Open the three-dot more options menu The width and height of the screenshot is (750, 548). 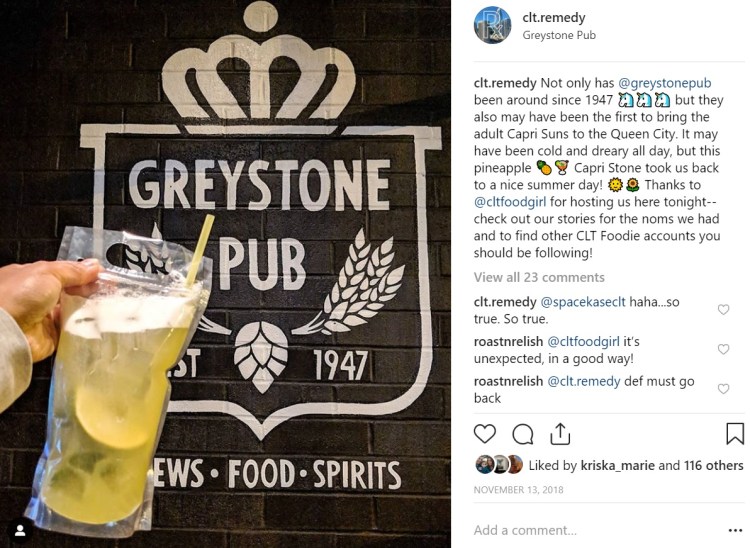pyautogui.click(x=735, y=530)
